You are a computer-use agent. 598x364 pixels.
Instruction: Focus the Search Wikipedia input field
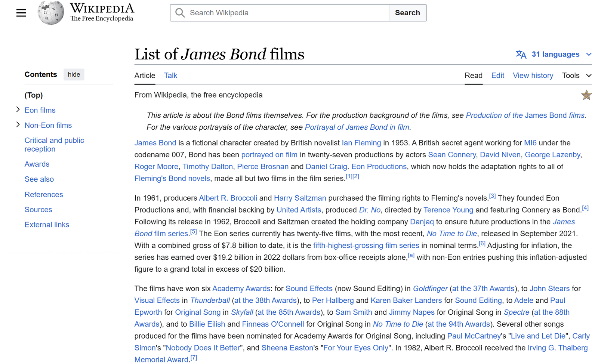click(288, 13)
